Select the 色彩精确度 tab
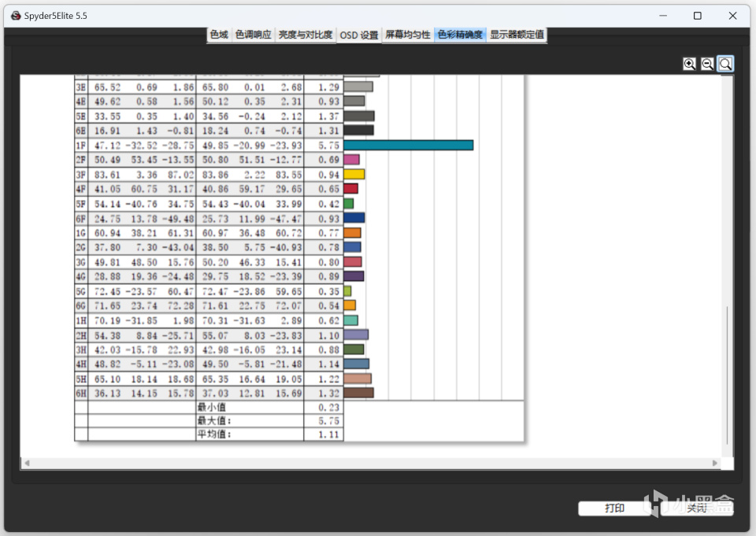Image resolution: width=756 pixels, height=536 pixels. point(460,35)
